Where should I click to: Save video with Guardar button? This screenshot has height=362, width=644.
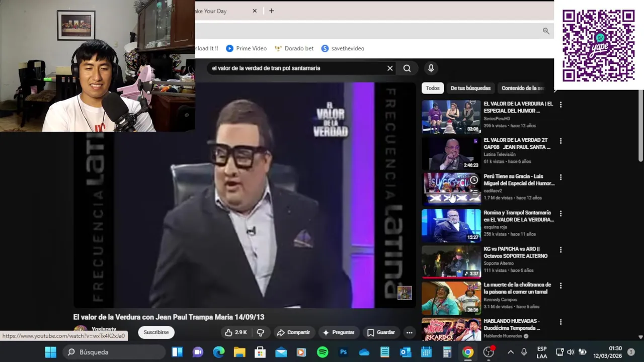381,332
